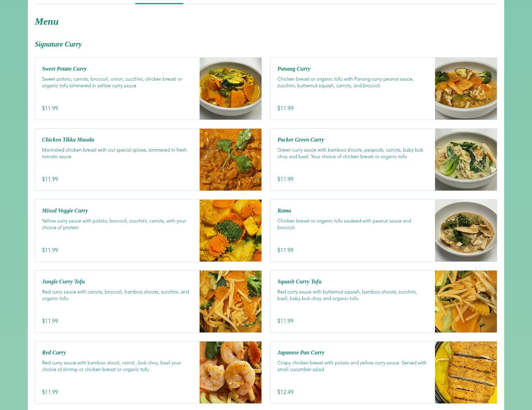Click the Japanese Pan Curry $12.49 price
Viewport: 532px width, 410px height.
pos(285,392)
